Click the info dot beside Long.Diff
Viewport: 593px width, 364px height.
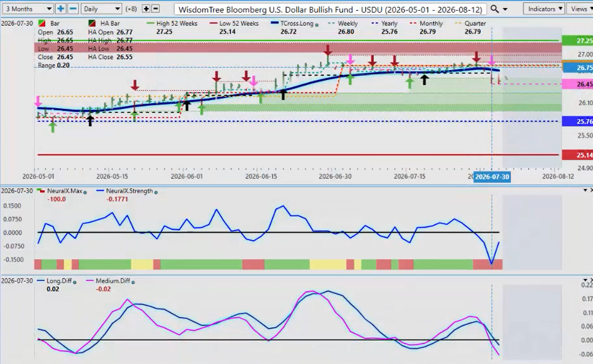(x=75, y=282)
